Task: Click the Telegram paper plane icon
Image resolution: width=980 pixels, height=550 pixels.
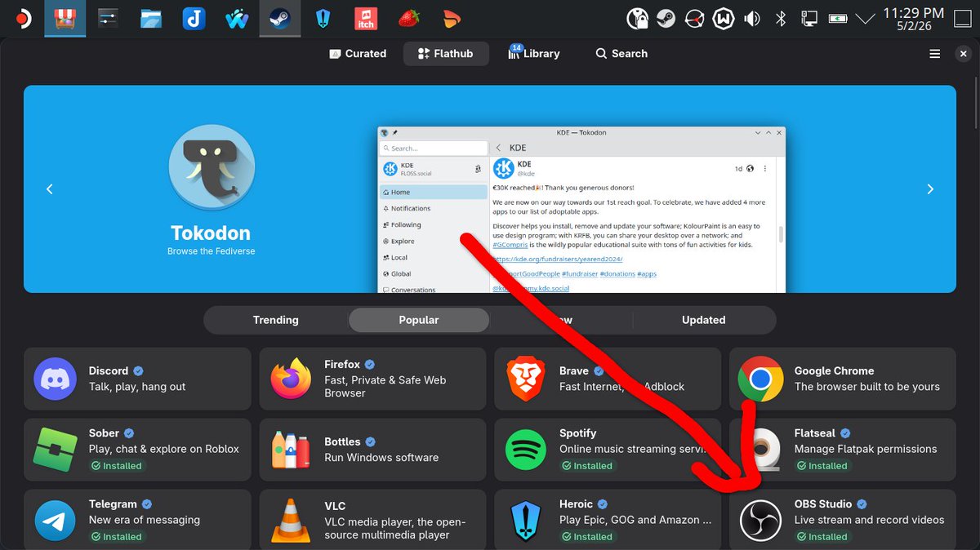Action: 56,521
